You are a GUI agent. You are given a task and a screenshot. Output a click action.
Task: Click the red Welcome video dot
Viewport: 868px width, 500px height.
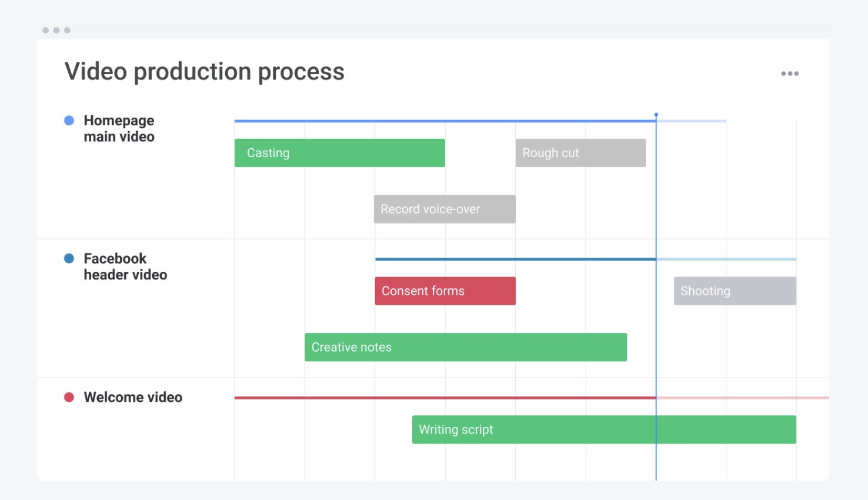69,397
